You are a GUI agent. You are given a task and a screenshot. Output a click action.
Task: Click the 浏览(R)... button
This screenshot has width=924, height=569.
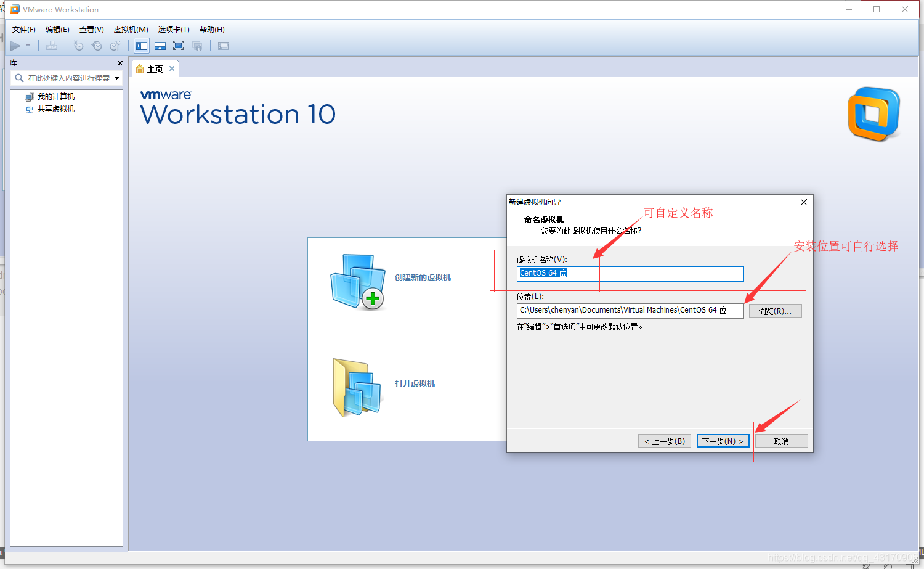click(x=775, y=311)
